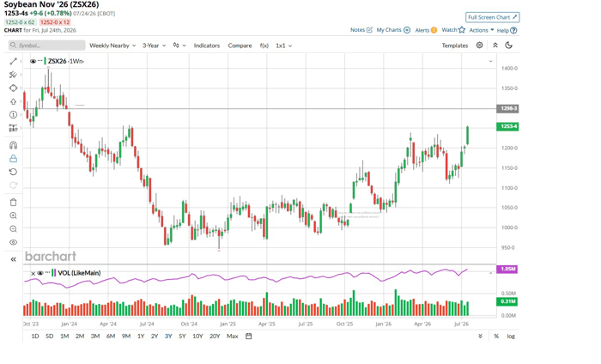
Task: Select the 1M time range
Action: click(x=64, y=336)
